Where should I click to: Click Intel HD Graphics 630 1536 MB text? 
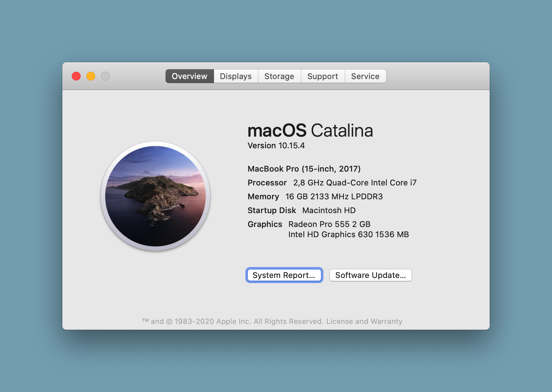point(349,234)
